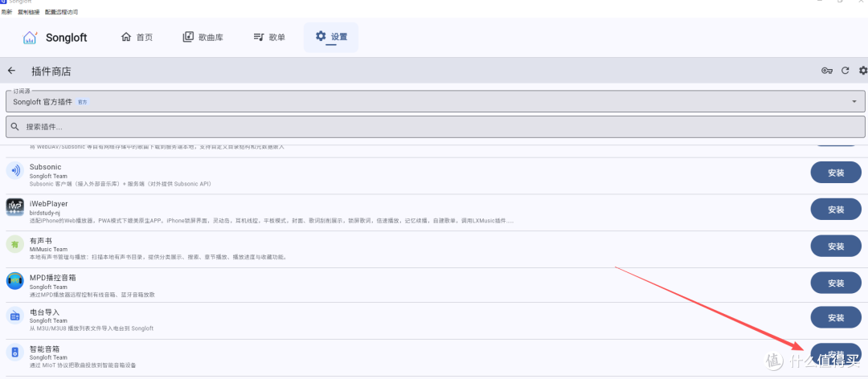The height and width of the screenshot is (379, 868).
Task: Open the 歌曲库 song library tab
Action: pyautogui.click(x=203, y=38)
